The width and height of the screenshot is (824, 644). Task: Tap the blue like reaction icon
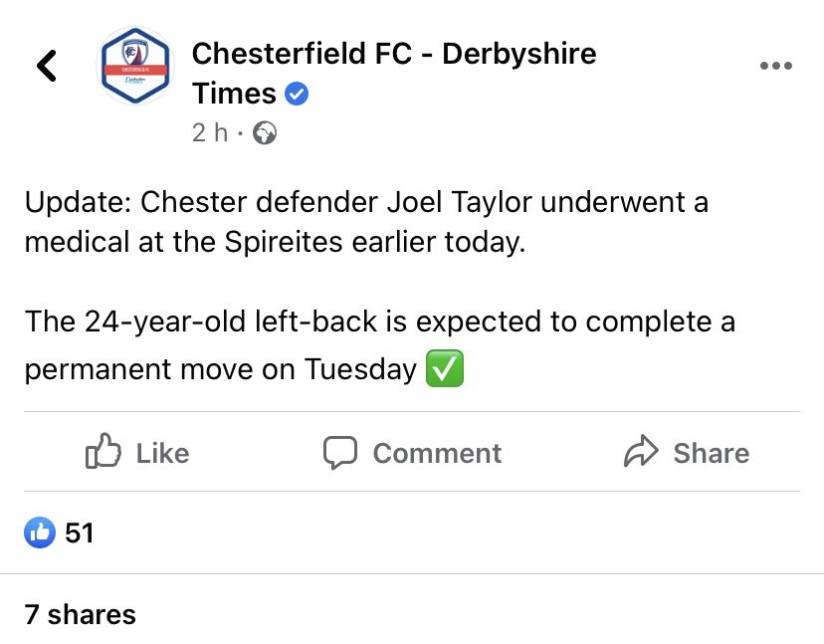point(40,533)
